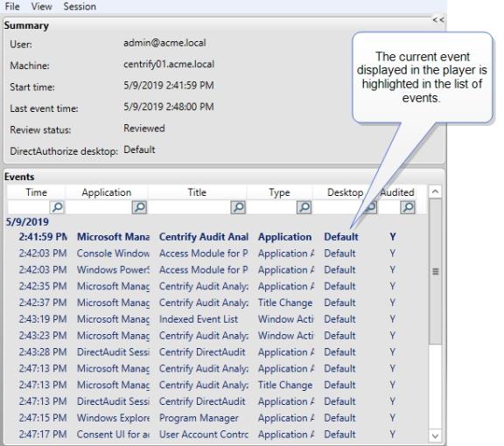Screen dimensions: 504x446
Task: Click the Program Manager title cell
Action: 199,418
